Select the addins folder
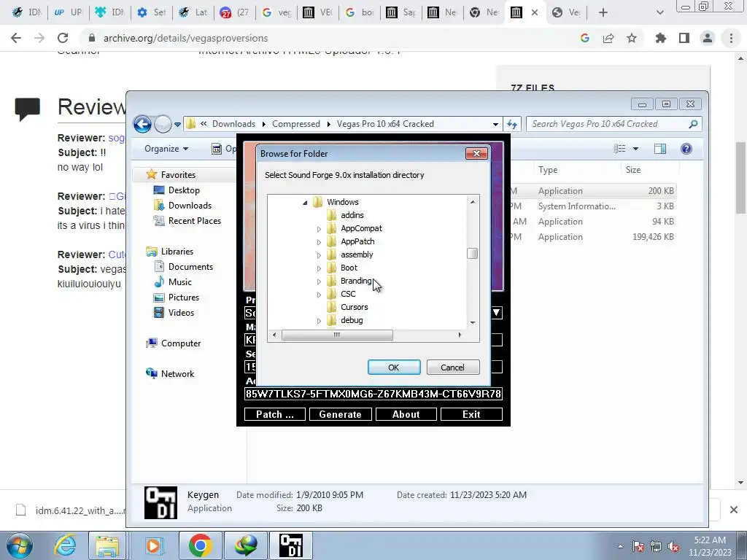The image size is (747, 560). 352,215
